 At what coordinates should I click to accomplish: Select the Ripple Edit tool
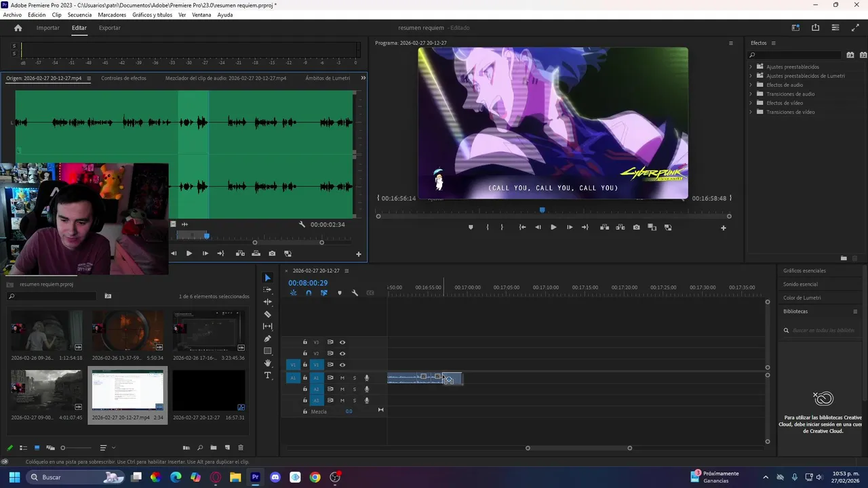(x=267, y=302)
